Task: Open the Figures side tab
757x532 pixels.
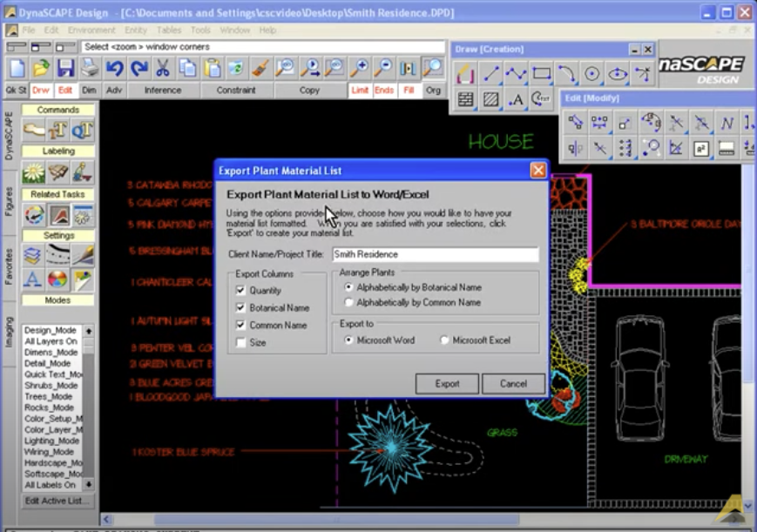Action: [9, 201]
